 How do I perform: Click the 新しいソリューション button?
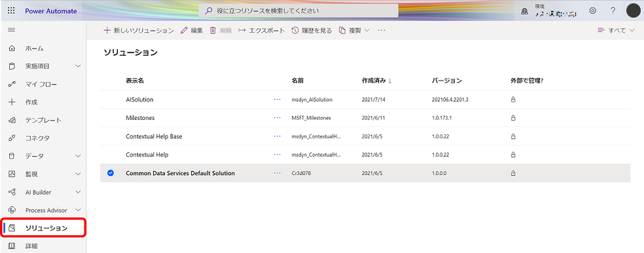138,30
